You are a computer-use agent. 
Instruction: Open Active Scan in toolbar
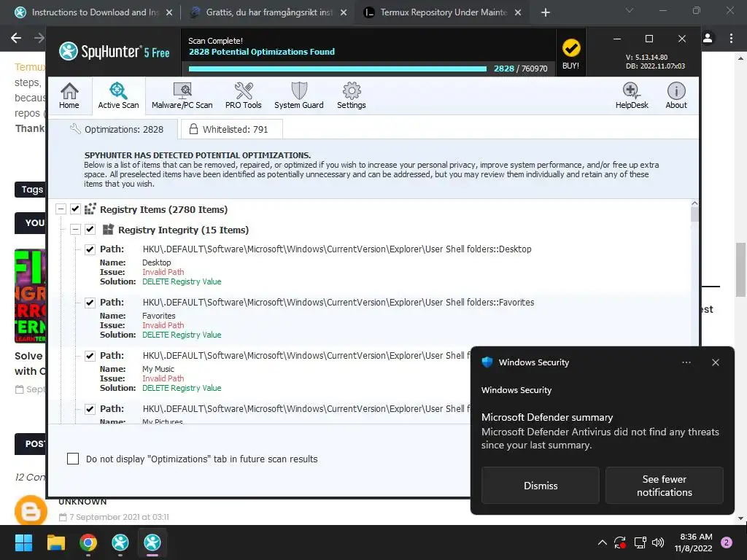[118, 96]
